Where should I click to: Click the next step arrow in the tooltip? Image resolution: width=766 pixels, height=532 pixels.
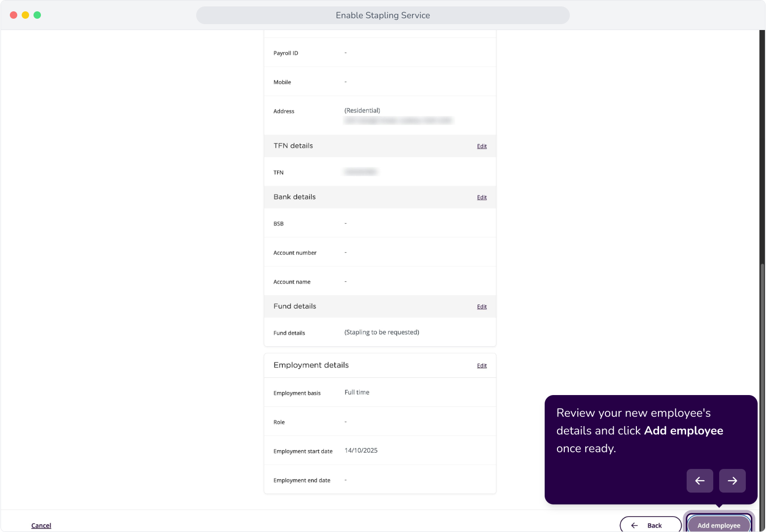click(x=732, y=481)
